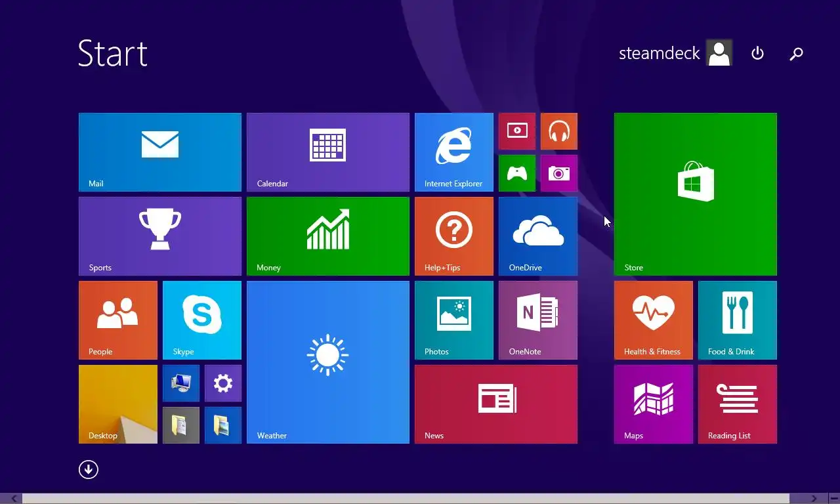The height and width of the screenshot is (504, 840).
Task: Open the small Camera tile
Action: point(559,173)
